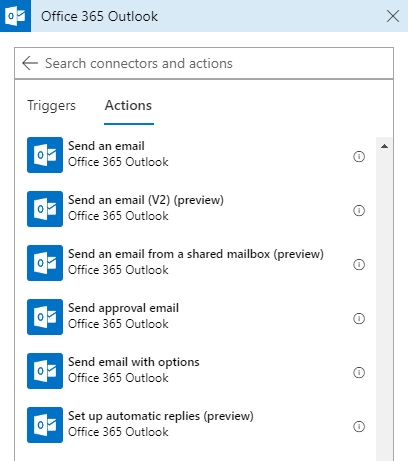Show info for Send an email (V2)
The height and width of the screenshot is (461, 408).
click(x=359, y=210)
